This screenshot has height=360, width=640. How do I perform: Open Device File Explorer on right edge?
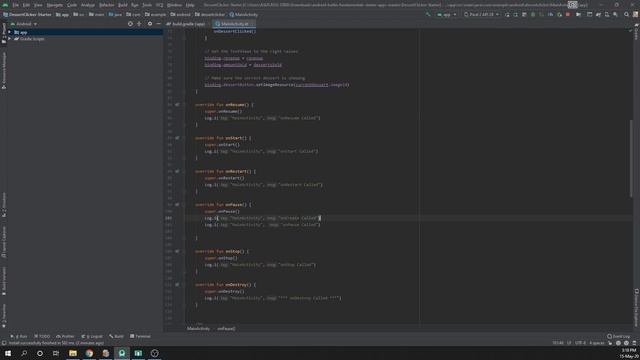point(636,307)
